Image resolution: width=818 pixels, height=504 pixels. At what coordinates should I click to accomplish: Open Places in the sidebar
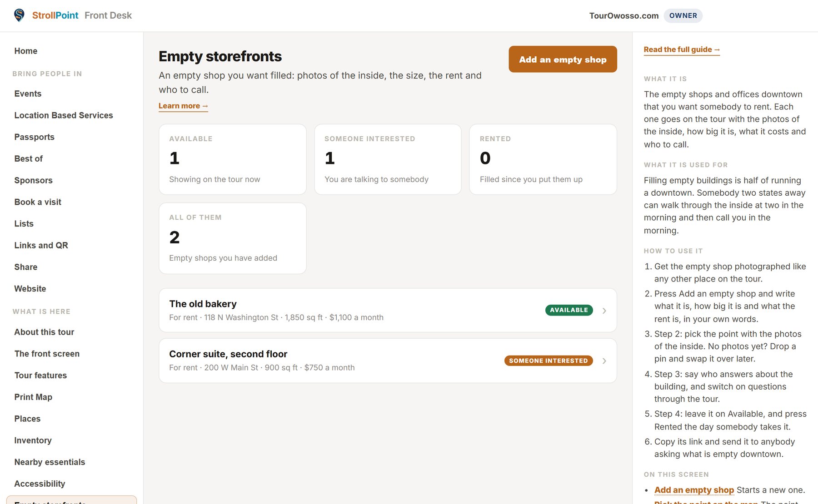[x=27, y=419]
